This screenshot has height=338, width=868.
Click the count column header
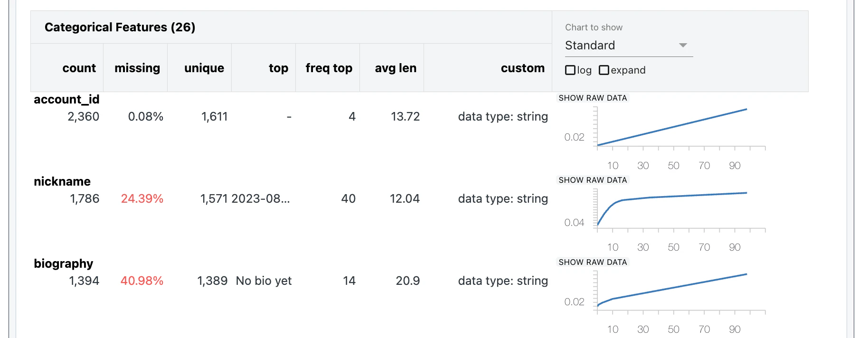pyautogui.click(x=79, y=68)
